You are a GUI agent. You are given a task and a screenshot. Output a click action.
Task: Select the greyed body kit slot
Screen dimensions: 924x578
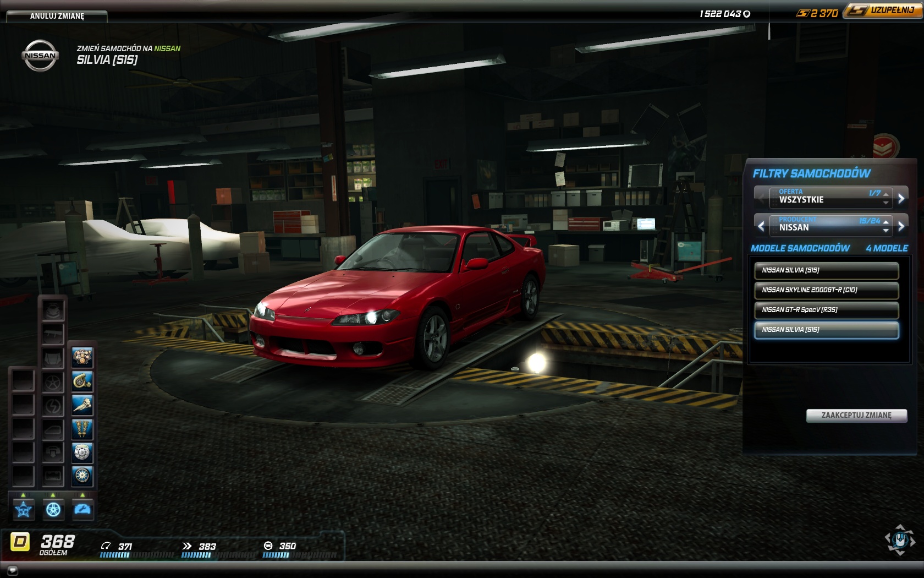tap(53, 310)
